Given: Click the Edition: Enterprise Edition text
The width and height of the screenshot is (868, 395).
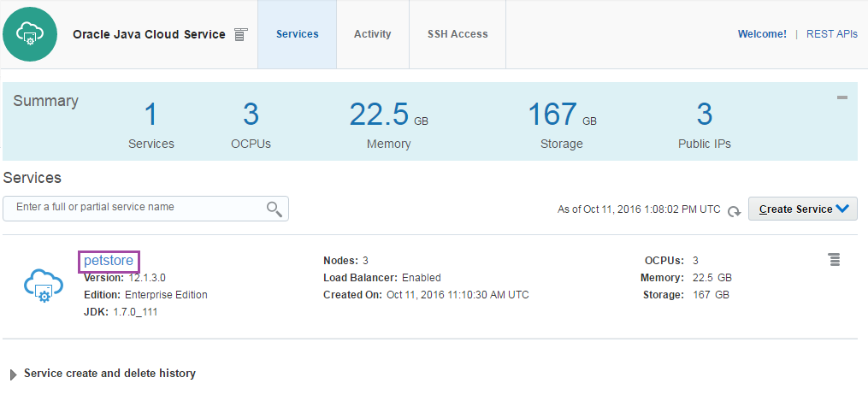Looking at the screenshot, I should (145, 295).
